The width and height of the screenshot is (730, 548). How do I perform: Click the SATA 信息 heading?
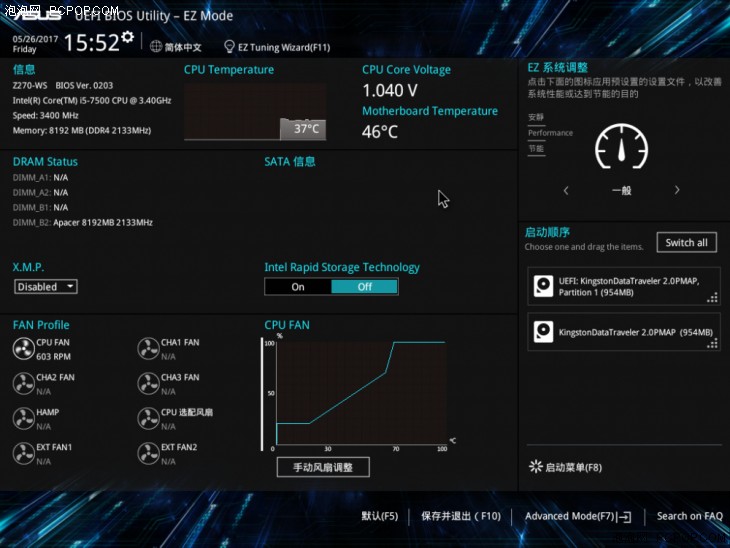coord(290,162)
